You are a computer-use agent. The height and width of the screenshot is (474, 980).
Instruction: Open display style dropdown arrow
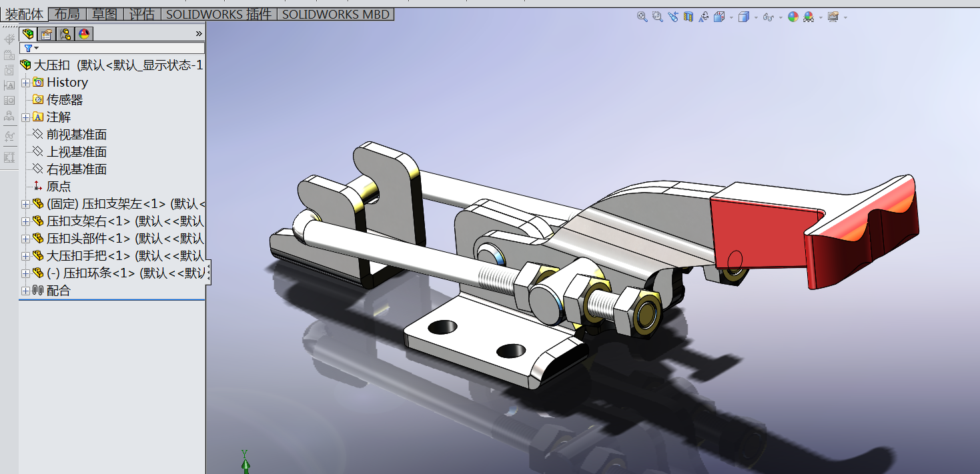pyautogui.click(x=756, y=18)
